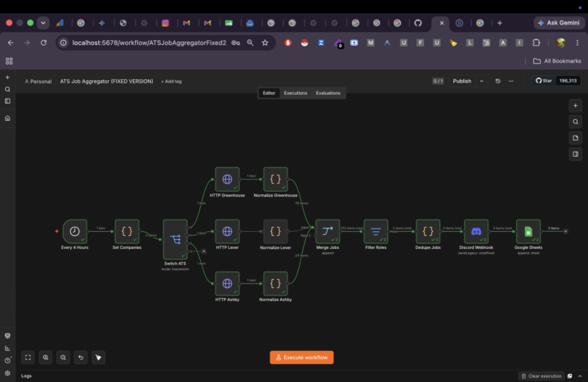
Task: Open a new browser tab
Action: point(500,23)
